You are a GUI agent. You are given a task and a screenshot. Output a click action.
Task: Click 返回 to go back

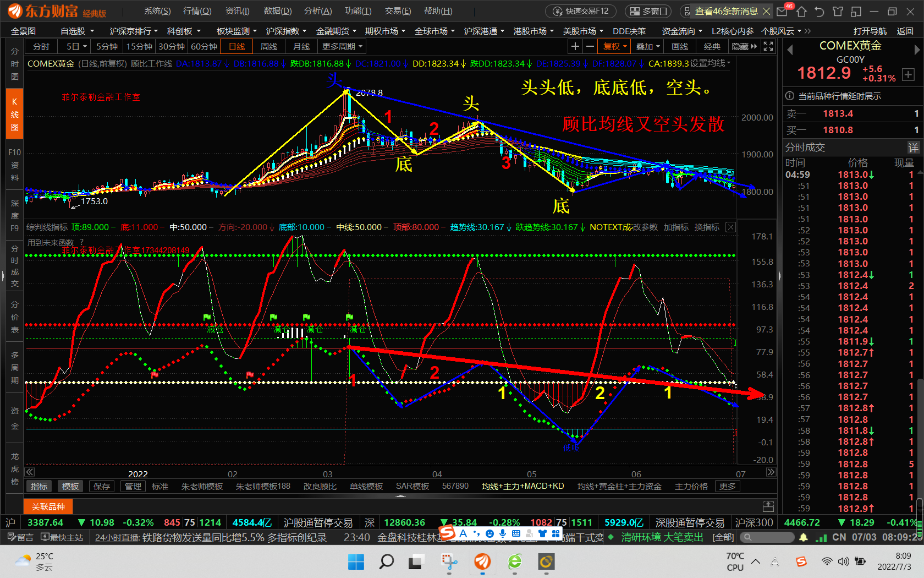click(905, 31)
